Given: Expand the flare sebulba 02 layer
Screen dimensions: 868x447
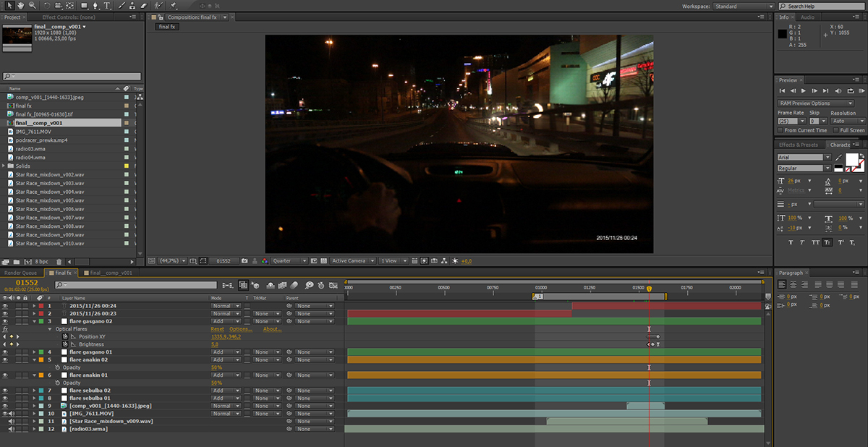Looking at the screenshot, I should tap(34, 391).
